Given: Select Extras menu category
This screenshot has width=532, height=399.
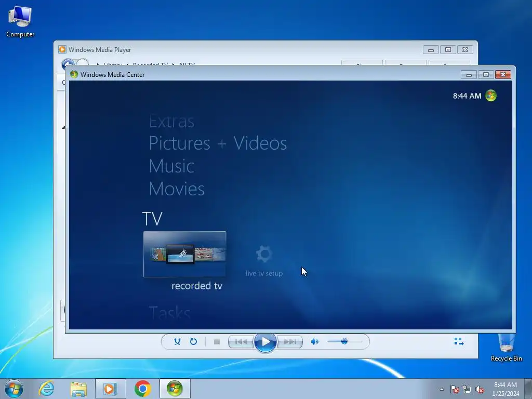Looking at the screenshot, I should (171, 121).
